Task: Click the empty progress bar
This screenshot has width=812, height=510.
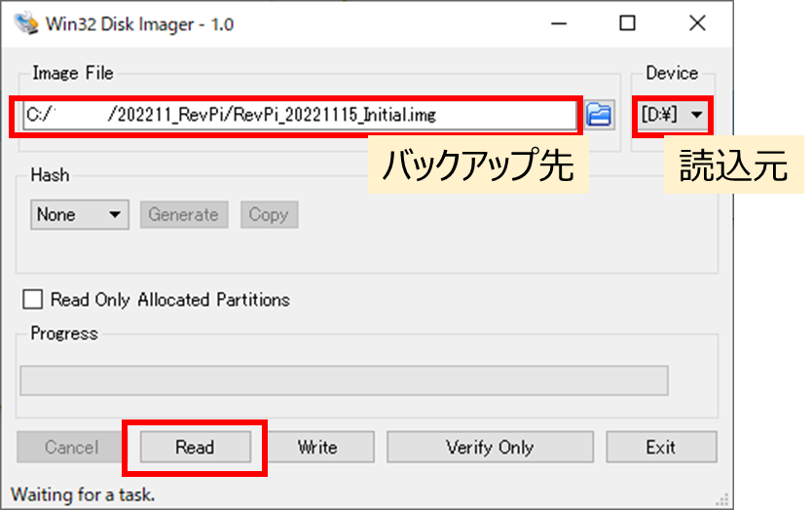Action: tap(344, 381)
